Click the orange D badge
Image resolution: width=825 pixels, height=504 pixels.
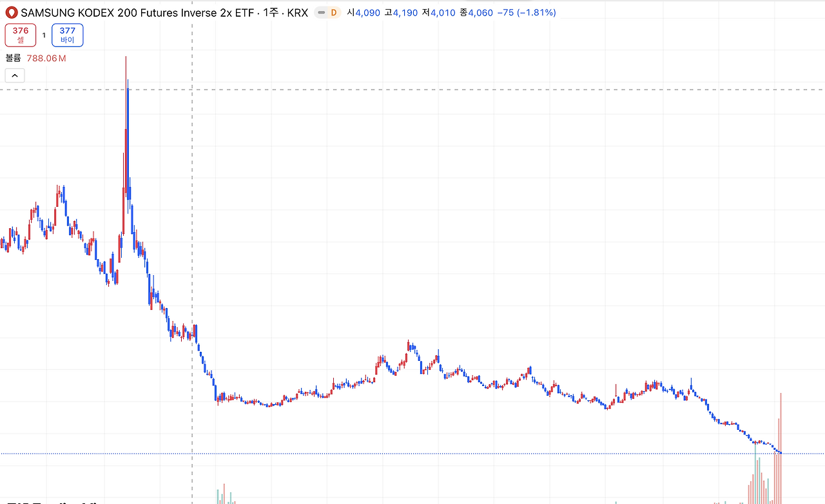click(x=334, y=12)
